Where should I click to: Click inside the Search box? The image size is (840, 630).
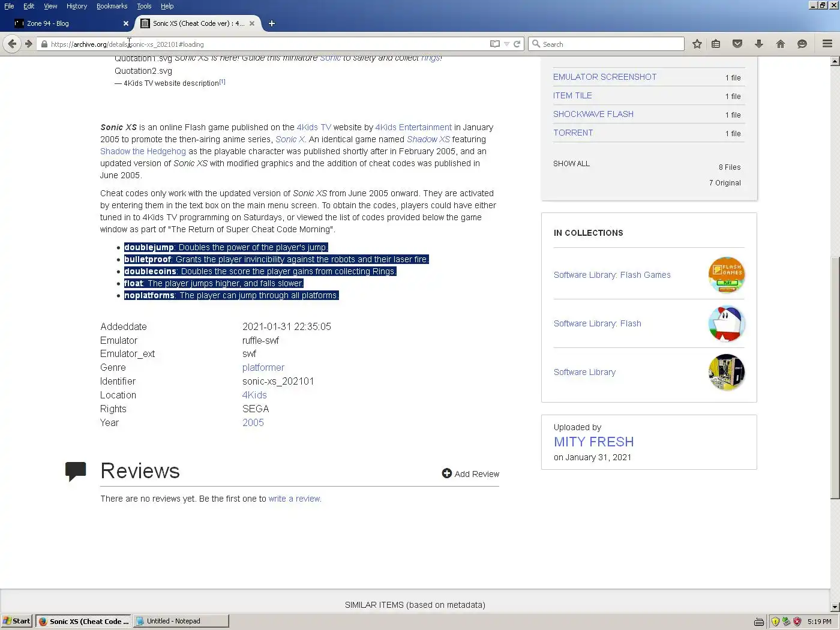606,44
